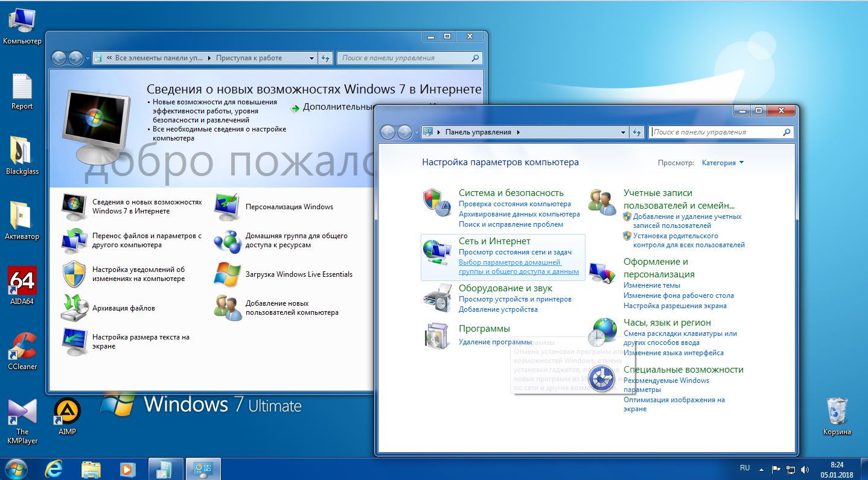868x480 pixels.
Task: Click the Персонализация Windows icon
Action: pos(228,207)
